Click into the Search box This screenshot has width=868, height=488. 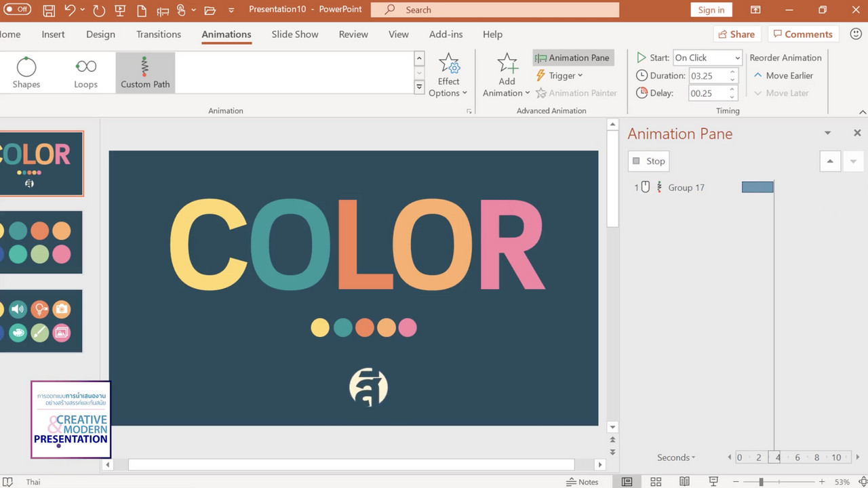[495, 9]
